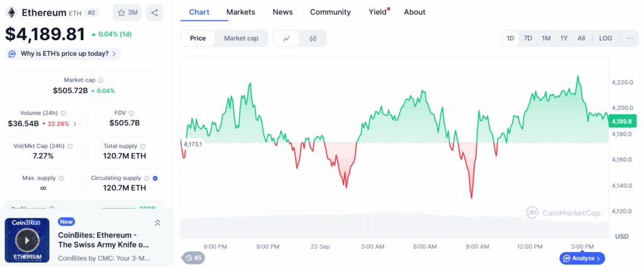Screen dimensions: 644x267
Task: Switch to the News tab
Action: pos(282,12)
